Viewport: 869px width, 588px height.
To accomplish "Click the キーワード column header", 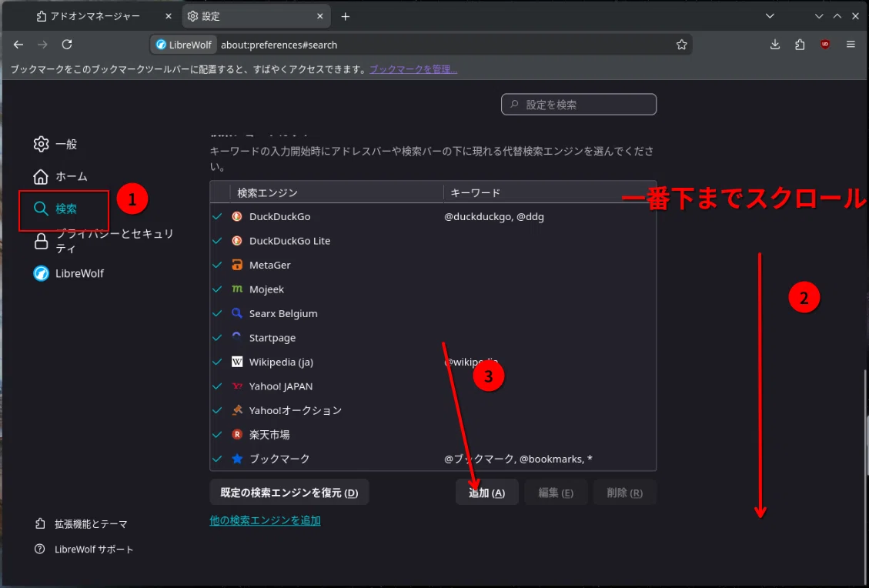I will click(x=550, y=192).
